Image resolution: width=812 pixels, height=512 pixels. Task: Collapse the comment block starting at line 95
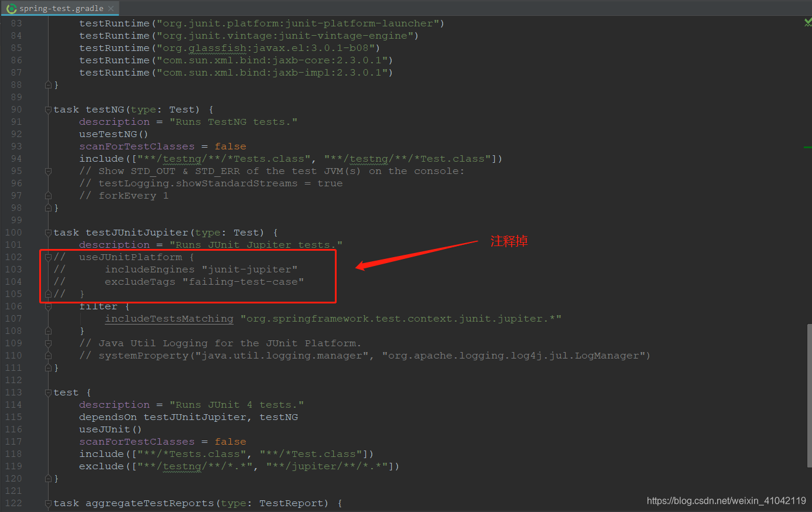(x=48, y=171)
